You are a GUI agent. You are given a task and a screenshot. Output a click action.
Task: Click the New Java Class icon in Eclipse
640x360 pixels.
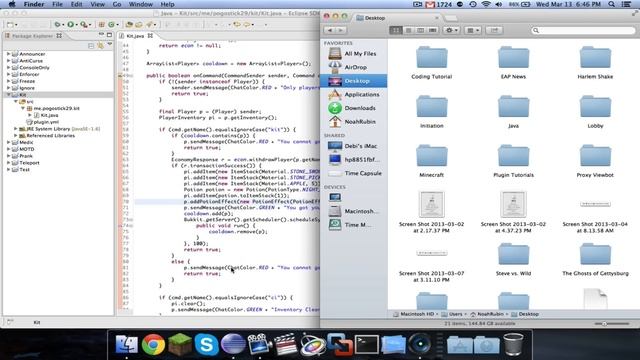pyautogui.click(x=111, y=24)
